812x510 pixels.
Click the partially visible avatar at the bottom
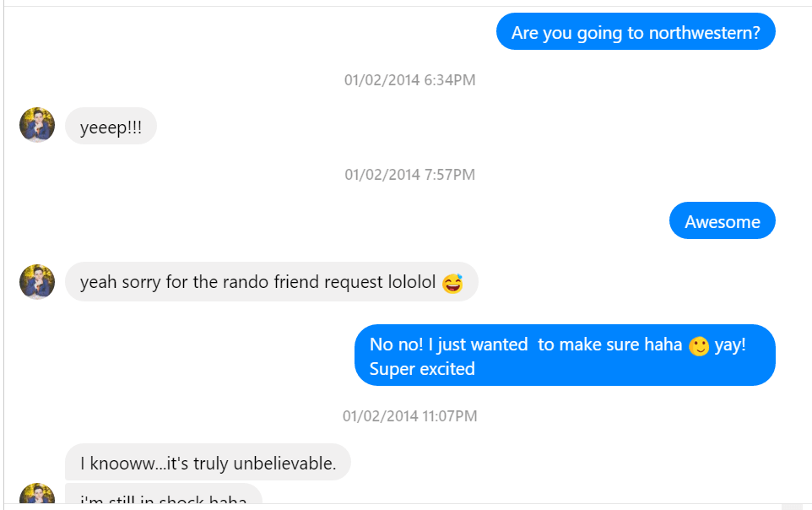tap(37, 496)
